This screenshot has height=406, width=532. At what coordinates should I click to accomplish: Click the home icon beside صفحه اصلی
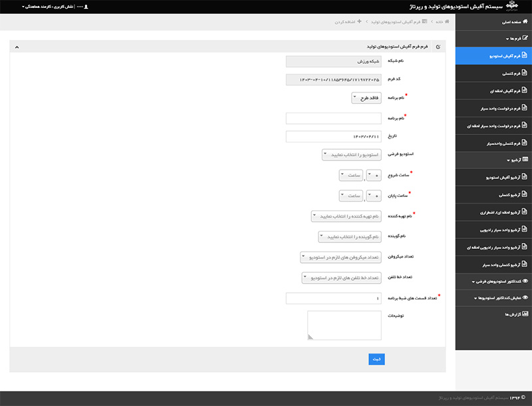[525, 22]
